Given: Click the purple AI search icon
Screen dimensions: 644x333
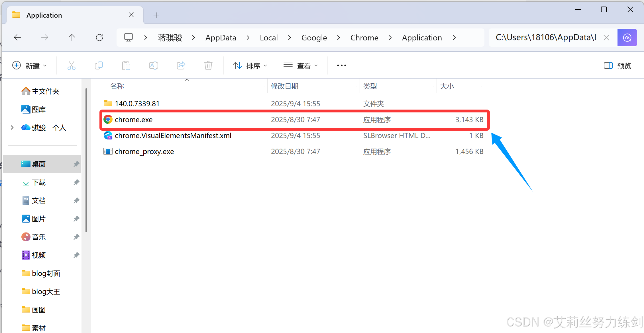Looking at the screenshot, I should tap(627, 38).
